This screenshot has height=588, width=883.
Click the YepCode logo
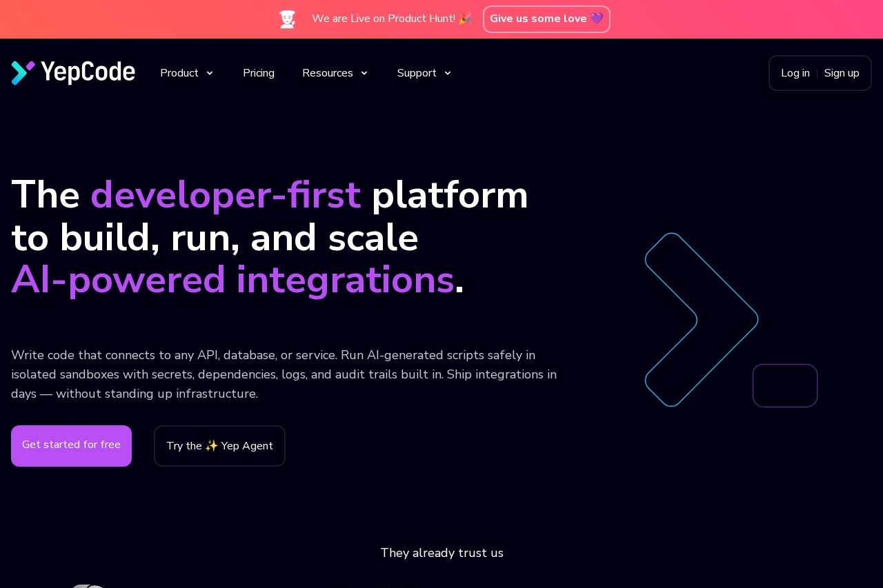(x=73, y=72)
